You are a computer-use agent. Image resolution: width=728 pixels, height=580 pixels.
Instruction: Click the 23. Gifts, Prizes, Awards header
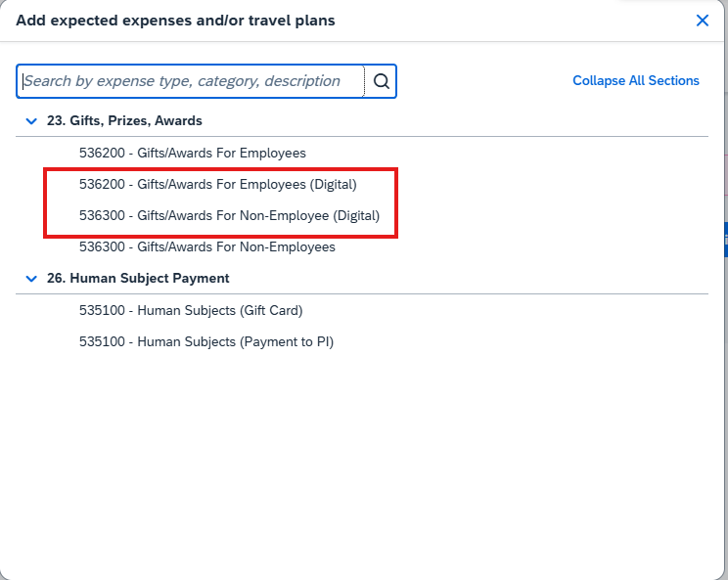[x=124, y=121]
